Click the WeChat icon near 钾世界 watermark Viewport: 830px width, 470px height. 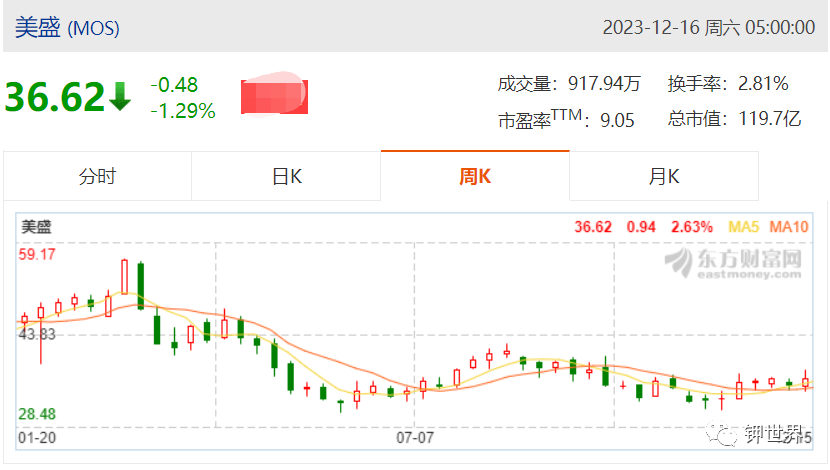click(x=721, y=434)
